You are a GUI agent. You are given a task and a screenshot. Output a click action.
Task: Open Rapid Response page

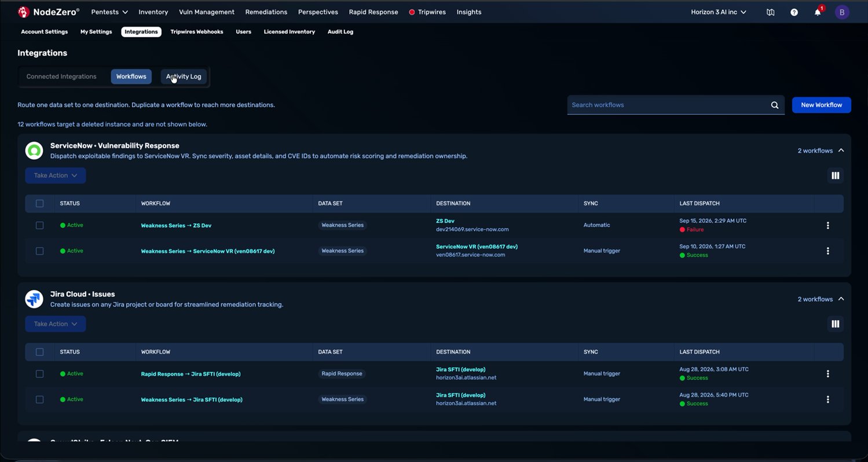pos(373,12)
